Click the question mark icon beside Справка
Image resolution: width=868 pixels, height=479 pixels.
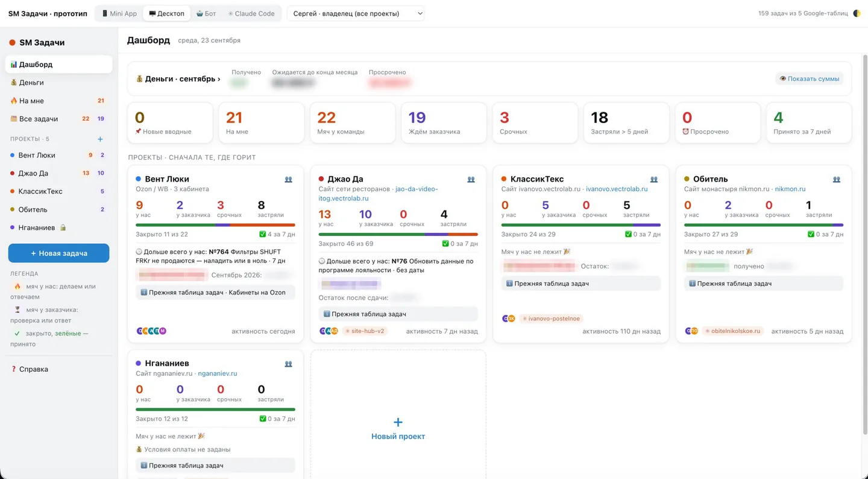pos(13,369)
